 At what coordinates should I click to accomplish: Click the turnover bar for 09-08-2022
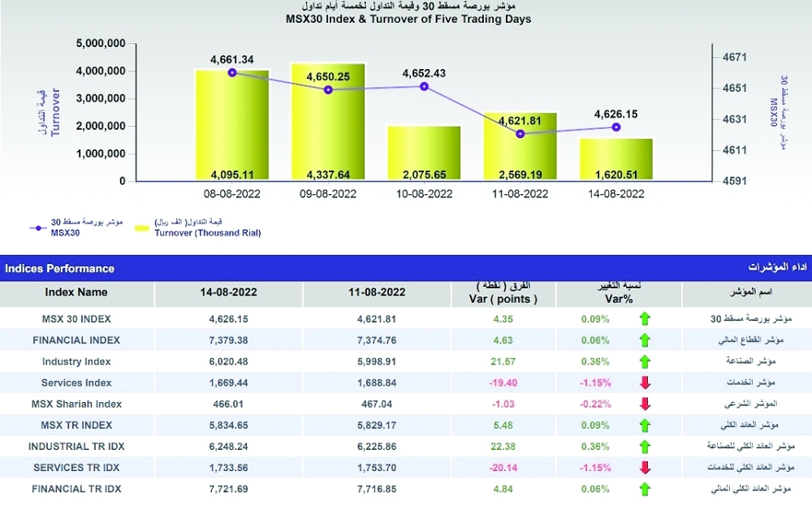328,122
